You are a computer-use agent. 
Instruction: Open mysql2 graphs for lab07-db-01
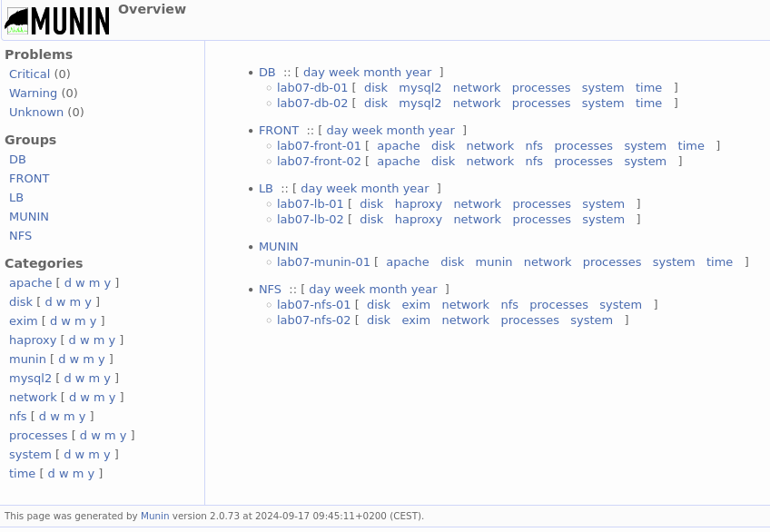(420, 88)
